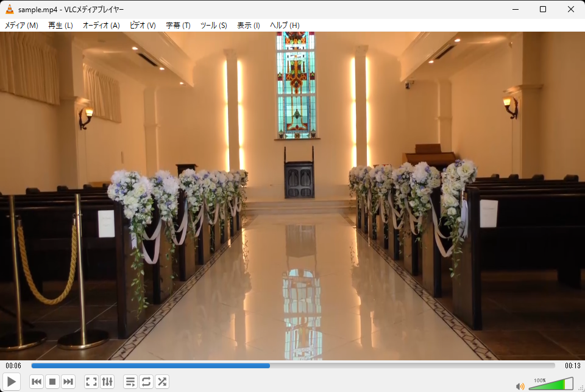Open the メディア (M) menu
Viewport: 585px width, 392px height.
point(21,26)
